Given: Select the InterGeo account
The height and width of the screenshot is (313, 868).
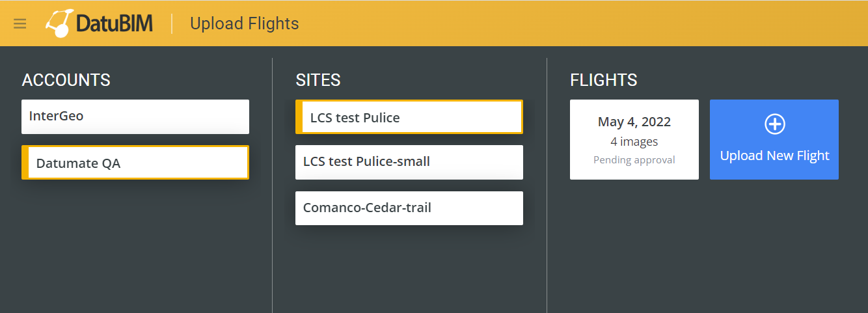Looking at the screenshot, I should tap(135, 116).
